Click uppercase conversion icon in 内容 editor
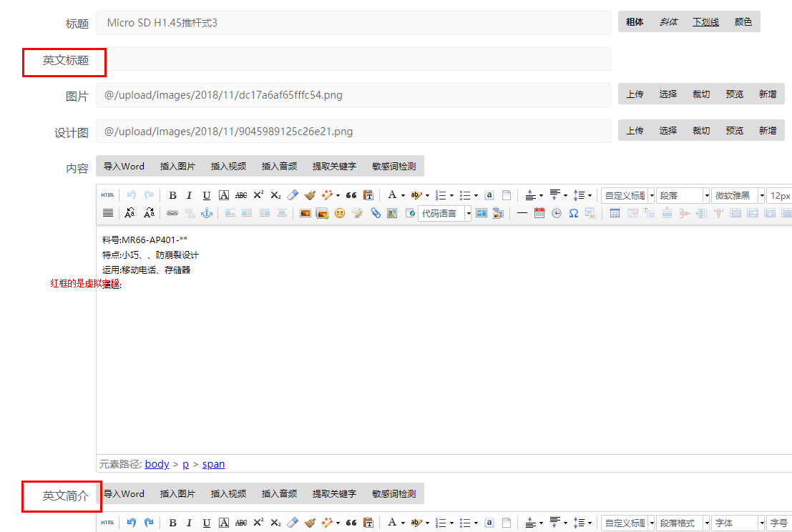The width and height of the screenshot is (792, 532). coord(129,213)
